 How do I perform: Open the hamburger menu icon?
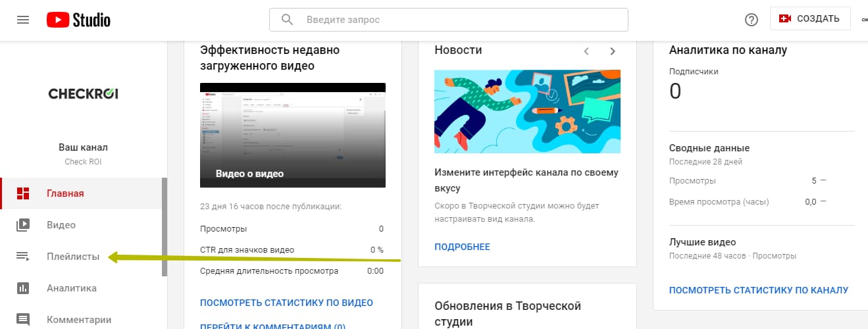tap(23, 20)
